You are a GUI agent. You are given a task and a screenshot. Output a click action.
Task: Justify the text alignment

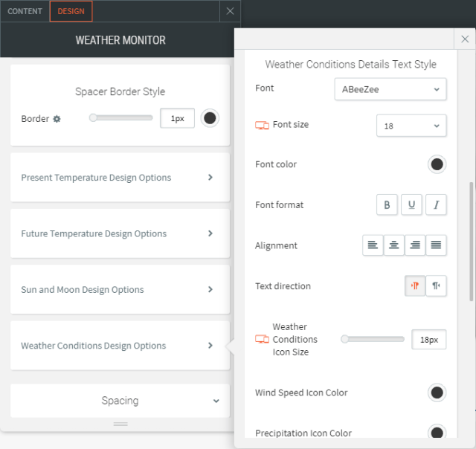tap(436, 245)
